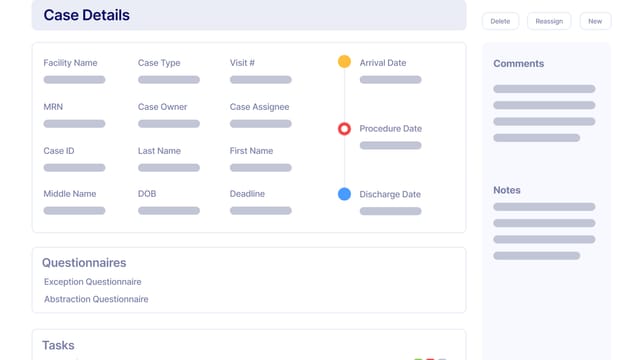The width and height of the screenshot is (640, 360).
Task: Click the First Name value placeholder
Action: pyautogui.click(x=260, y=168)
